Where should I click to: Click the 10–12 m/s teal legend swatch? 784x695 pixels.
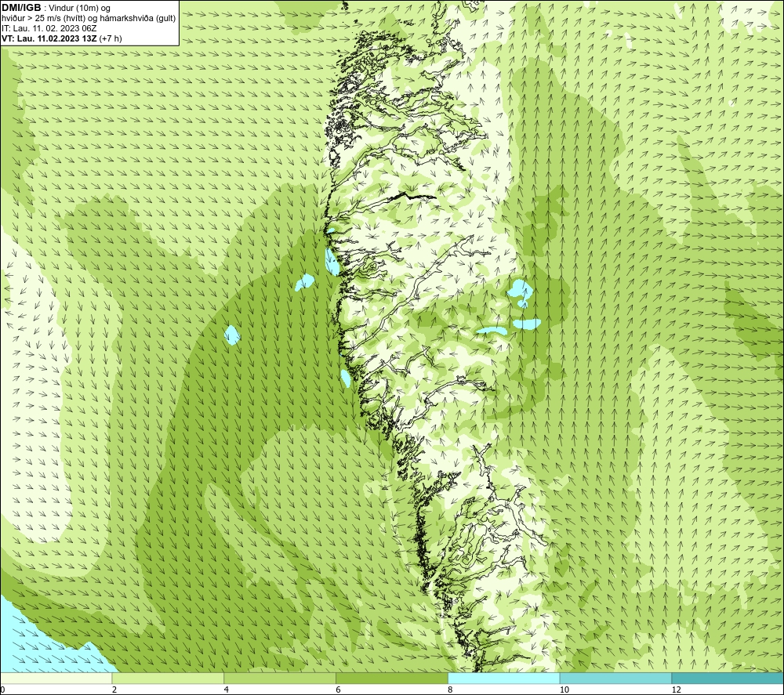click(616, 678)
